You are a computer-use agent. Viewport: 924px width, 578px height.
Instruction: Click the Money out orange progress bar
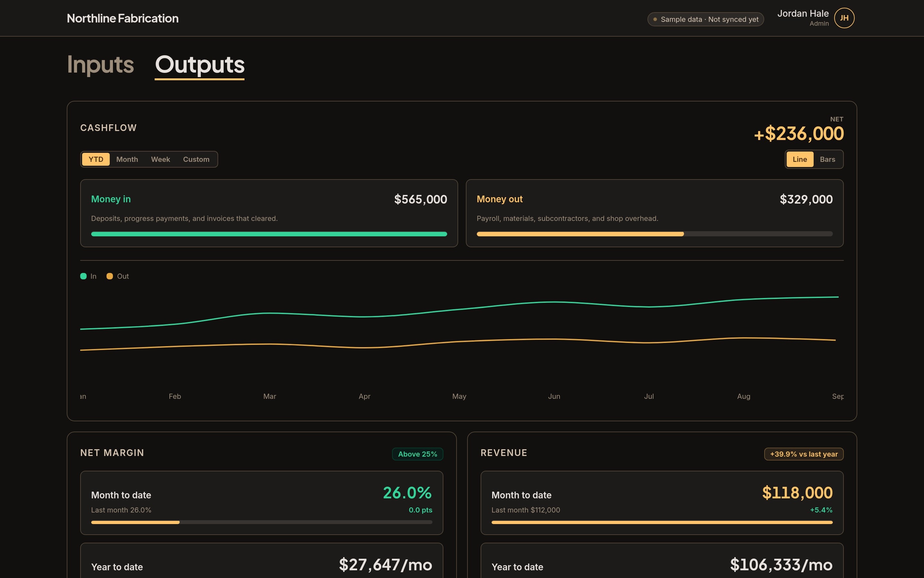point(580,234)
